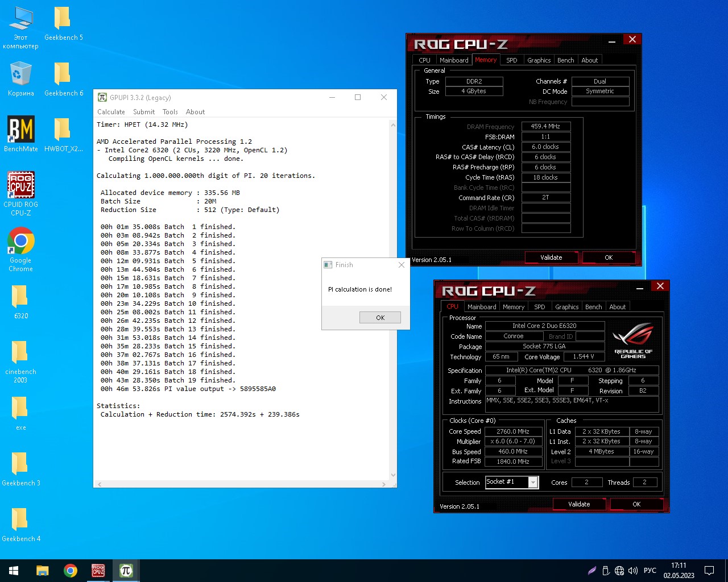Click OK in upper CPU-Z Memory window

pyautogui.click(x=609, y=257)
